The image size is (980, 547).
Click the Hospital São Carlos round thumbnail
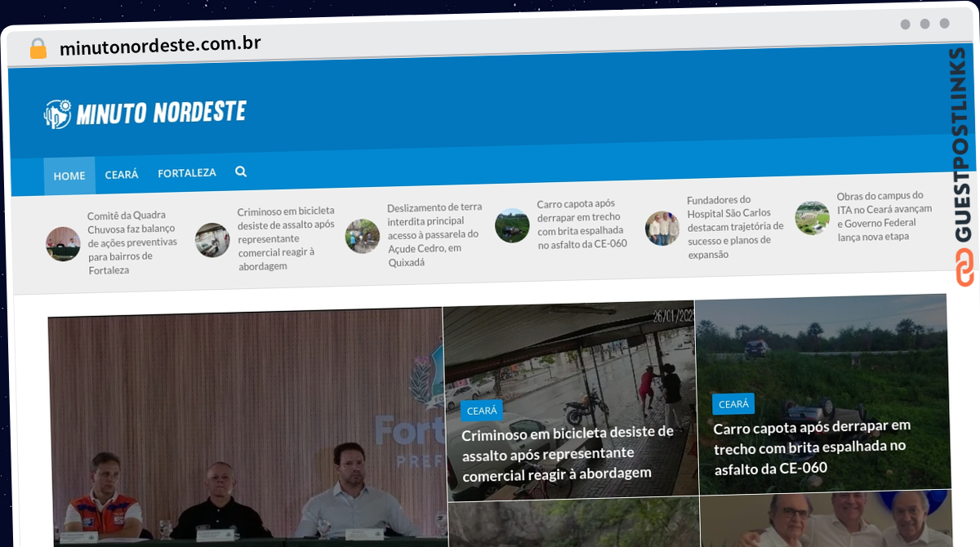tap(662, 229)
